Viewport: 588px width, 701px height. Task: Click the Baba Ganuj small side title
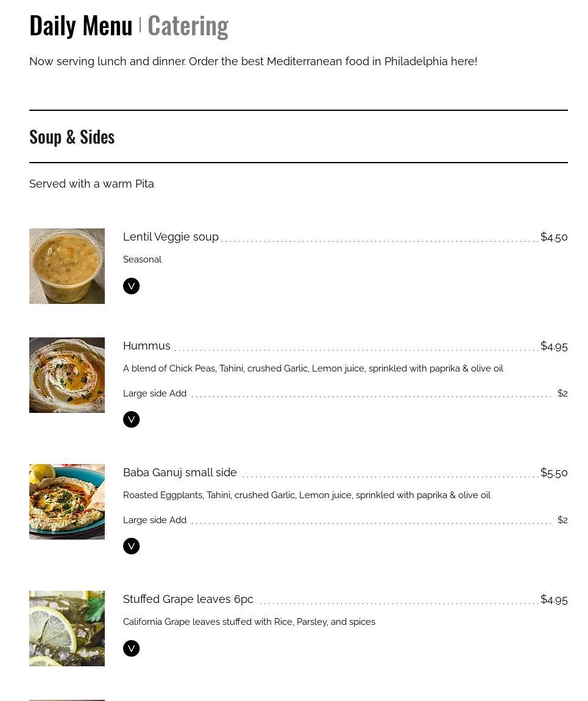(x=180, y=473)
